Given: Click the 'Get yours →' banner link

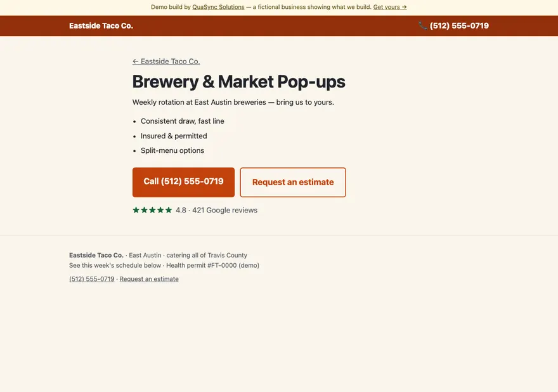Looking at the screenshot, I should point(390,7).
